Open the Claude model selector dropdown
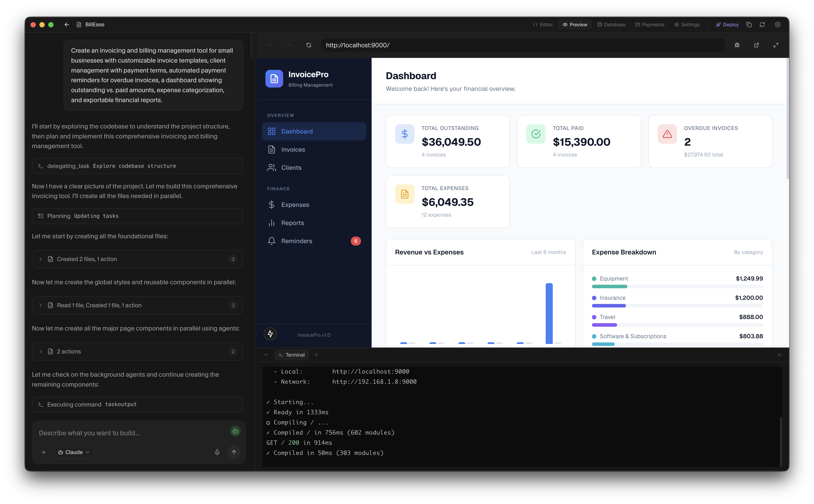814x504 pixels. pos(74,452)
